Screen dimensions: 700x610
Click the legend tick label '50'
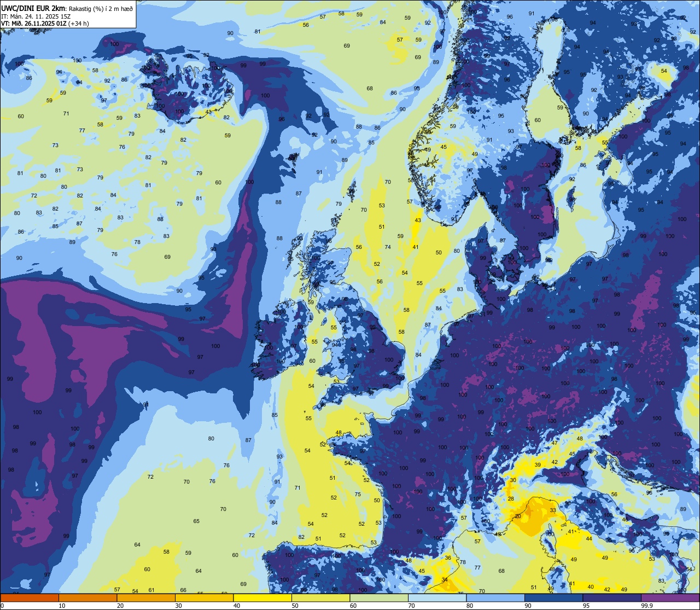click(x=295, y=606)
